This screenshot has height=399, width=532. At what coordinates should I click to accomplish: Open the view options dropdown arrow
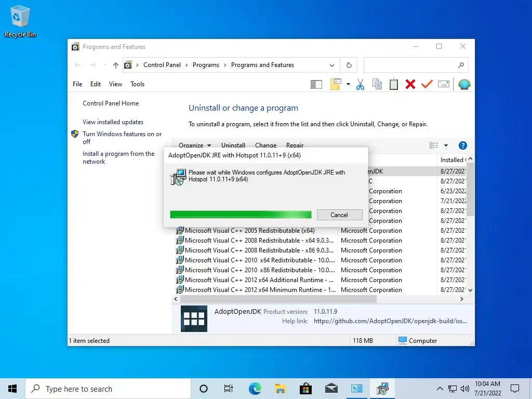pos(446,145)
